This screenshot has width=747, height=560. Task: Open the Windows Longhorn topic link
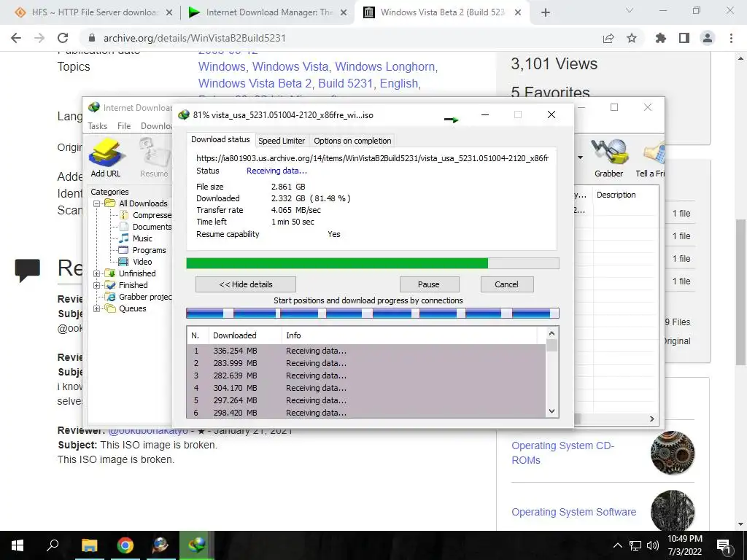click(x=385, y=66)
